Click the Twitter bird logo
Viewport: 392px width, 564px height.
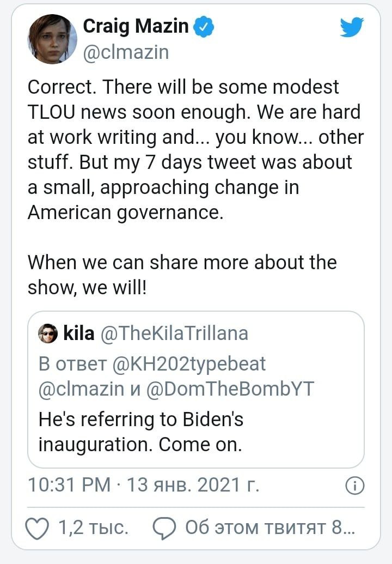[352, 27]
